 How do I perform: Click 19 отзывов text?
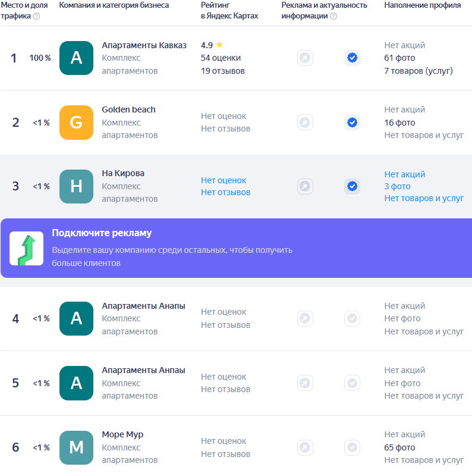pyautogui.click(x=223, y=71)
